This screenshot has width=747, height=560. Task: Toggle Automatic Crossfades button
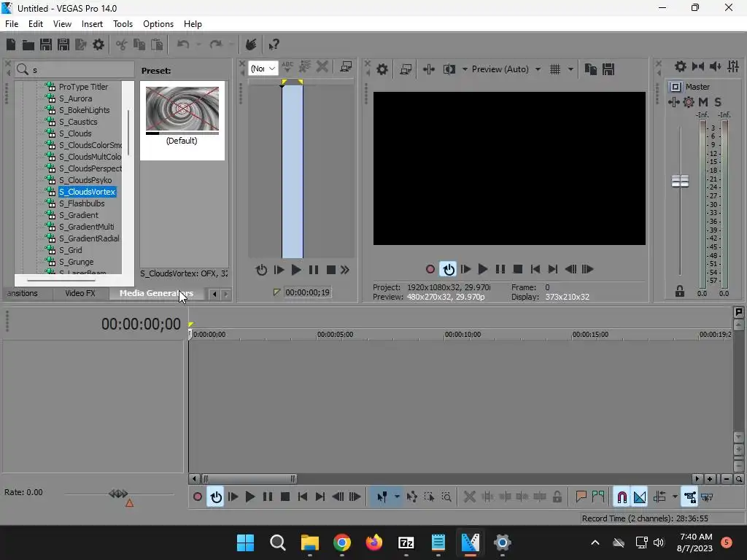[x=640, y=497]
